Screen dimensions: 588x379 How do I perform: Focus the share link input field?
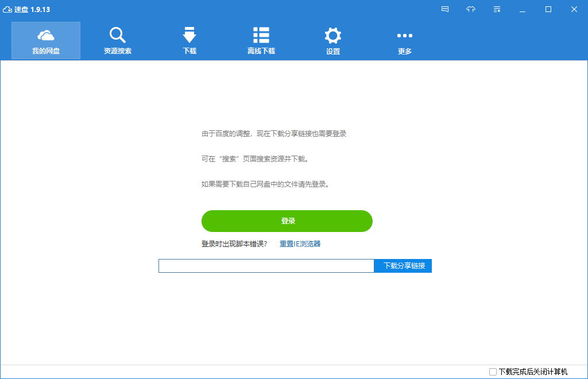click(x=266, y=266)
